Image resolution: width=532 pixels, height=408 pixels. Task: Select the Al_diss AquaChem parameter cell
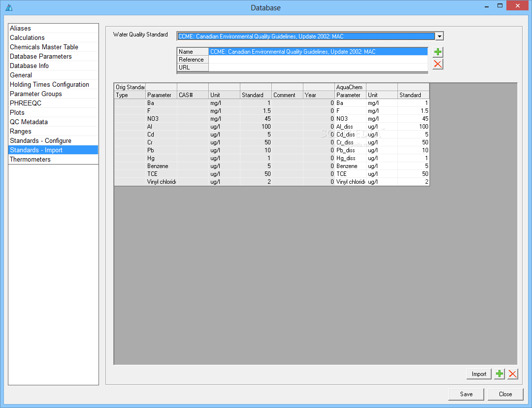pyautogui.click(x=351, y=127)
